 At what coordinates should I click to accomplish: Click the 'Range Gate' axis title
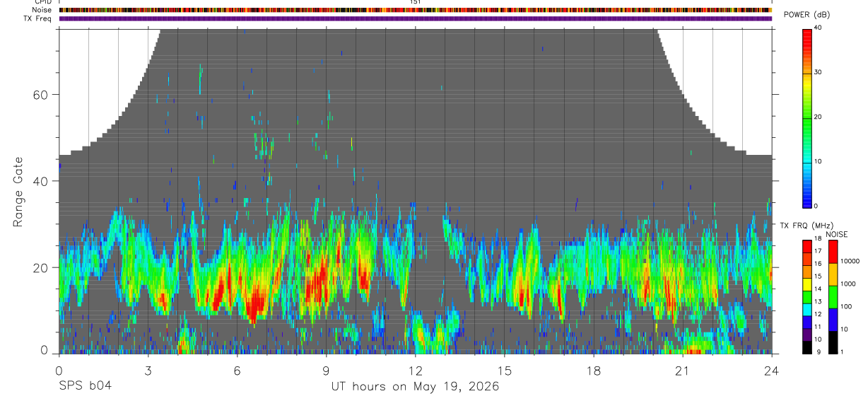tap(18, 192)
